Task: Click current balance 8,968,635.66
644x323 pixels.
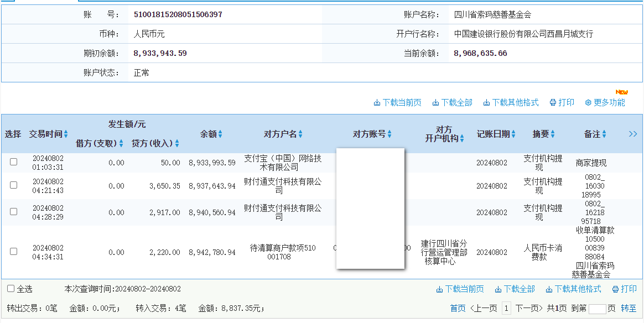Action: click(481, 53)
